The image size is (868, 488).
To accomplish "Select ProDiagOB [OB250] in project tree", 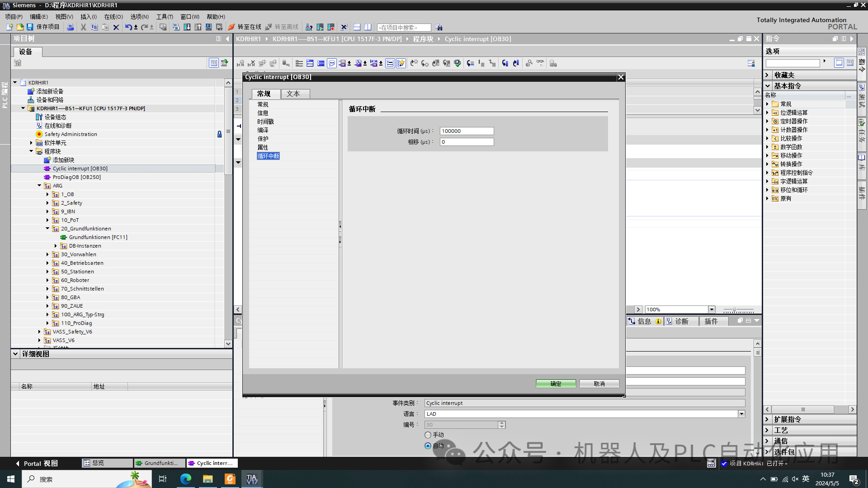I will [76, 177].
